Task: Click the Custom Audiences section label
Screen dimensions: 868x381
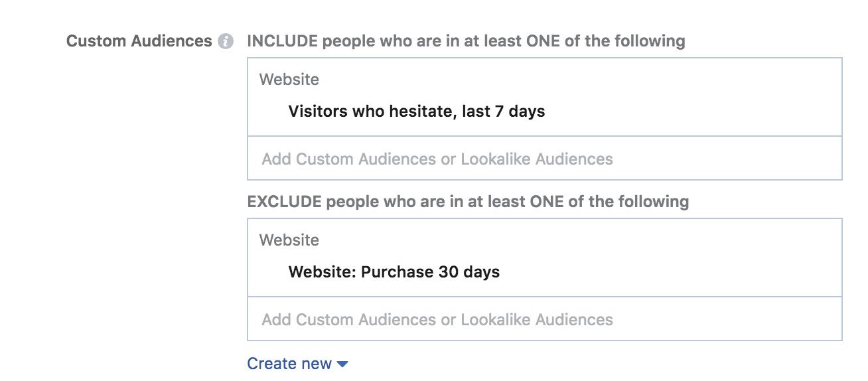Action: 139,41
